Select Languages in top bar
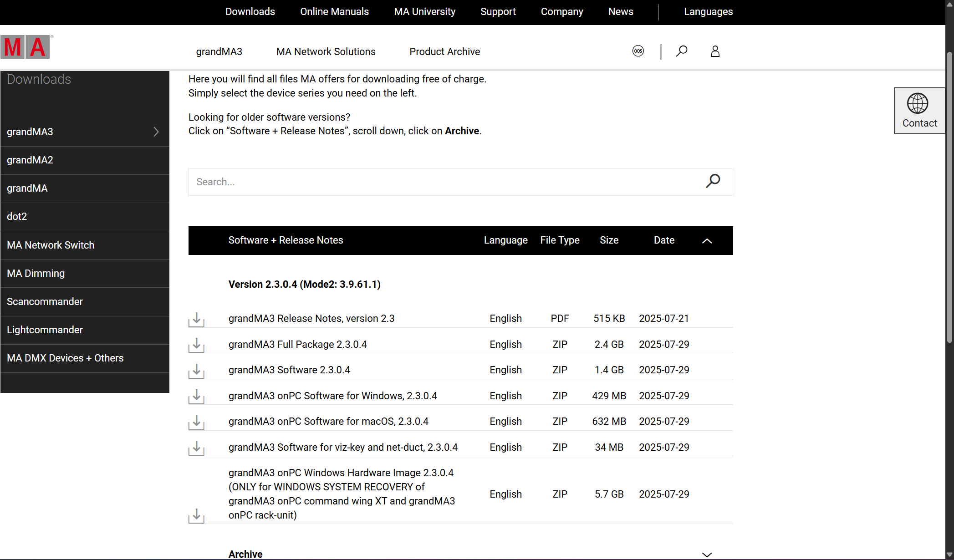 708,12
